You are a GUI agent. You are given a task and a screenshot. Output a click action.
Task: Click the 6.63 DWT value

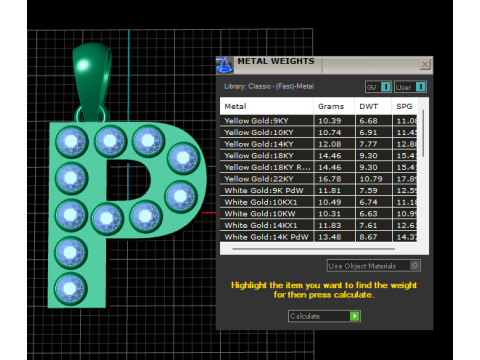[368, 214]
